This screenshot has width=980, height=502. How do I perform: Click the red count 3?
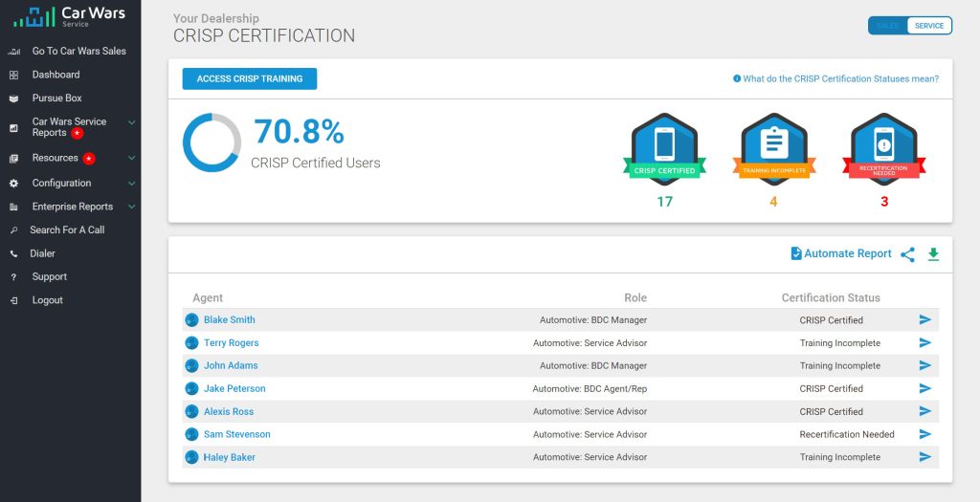coord(883,202)
